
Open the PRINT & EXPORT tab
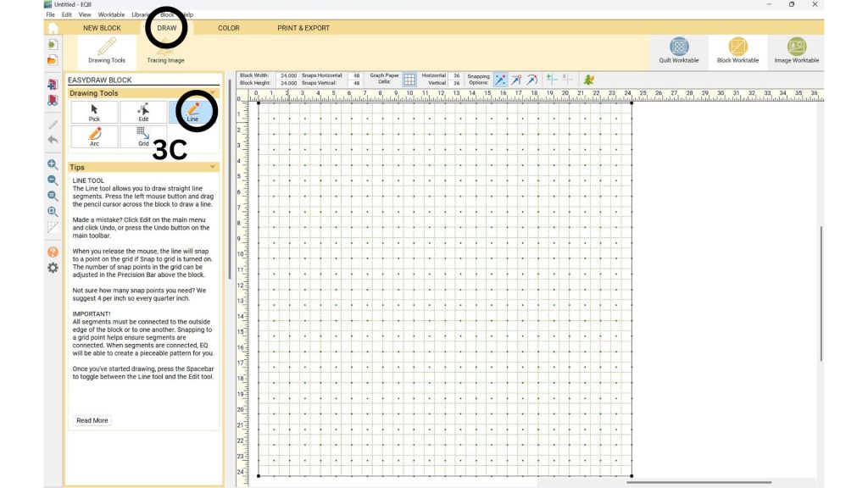click(303, 28)
